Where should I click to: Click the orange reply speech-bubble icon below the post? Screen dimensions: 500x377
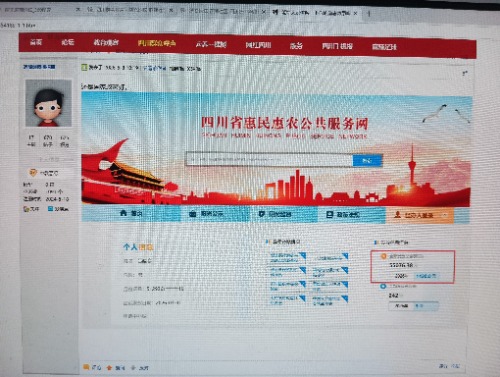click(86, 367)
